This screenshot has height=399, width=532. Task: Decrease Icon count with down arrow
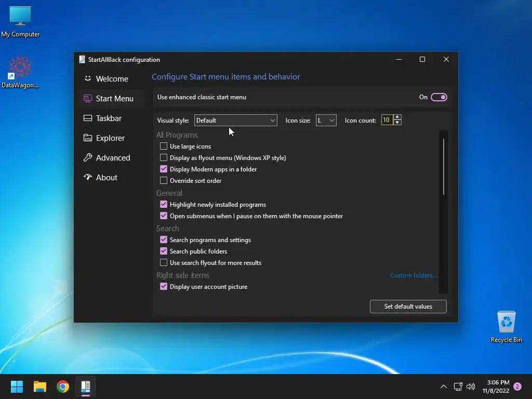pyautogui.click(x=397, y=123)
